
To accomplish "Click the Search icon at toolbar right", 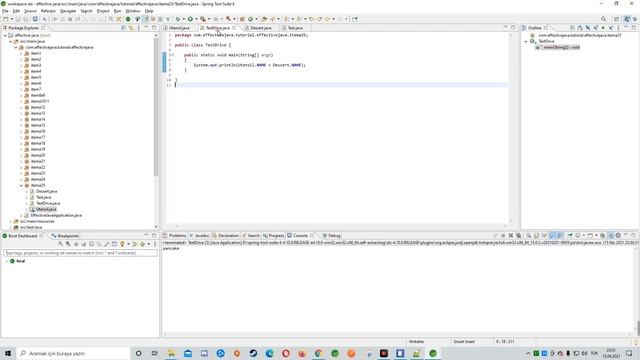I will click(604, 19).
